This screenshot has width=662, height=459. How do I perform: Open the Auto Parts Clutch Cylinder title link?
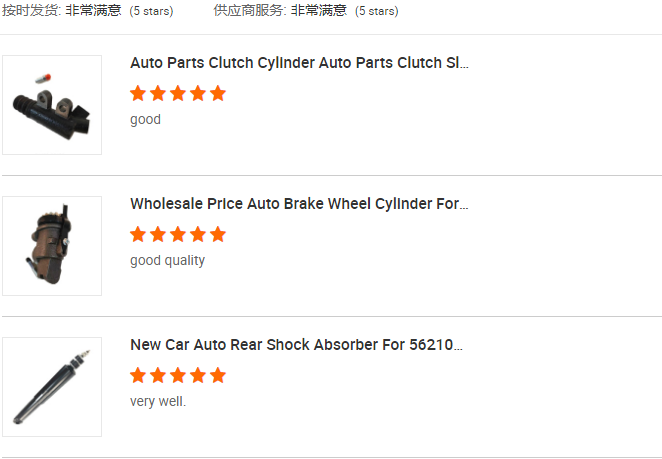tap(299, 63)
